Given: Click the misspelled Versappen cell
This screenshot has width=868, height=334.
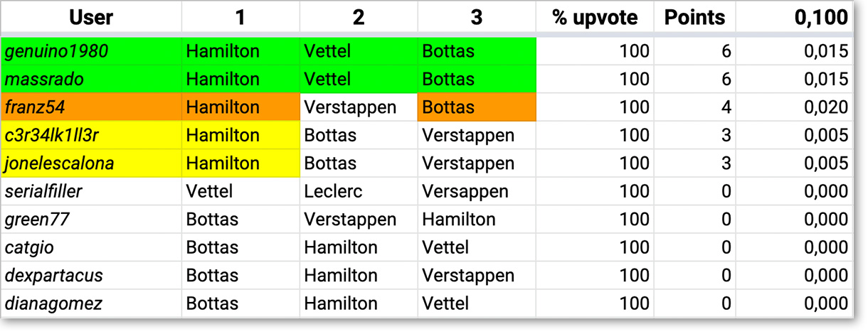Looking at the screenshot, I should 477,191.
